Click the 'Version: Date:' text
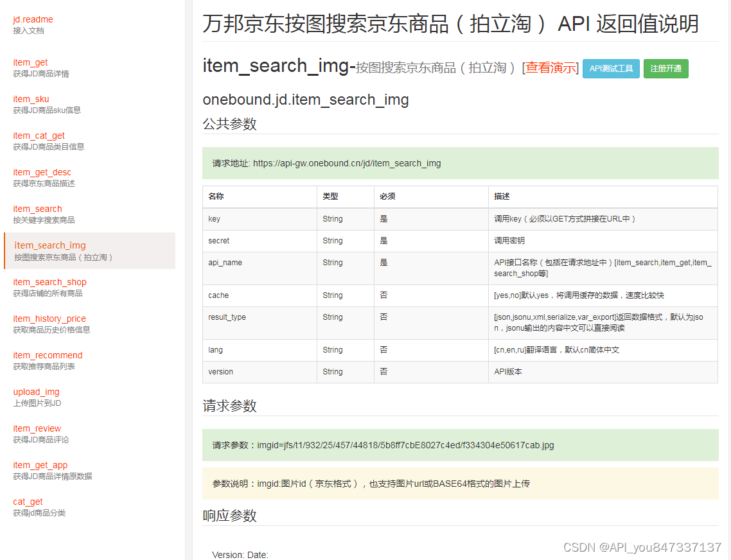Viewport: 731px width, 560px height. click(240, 555)
